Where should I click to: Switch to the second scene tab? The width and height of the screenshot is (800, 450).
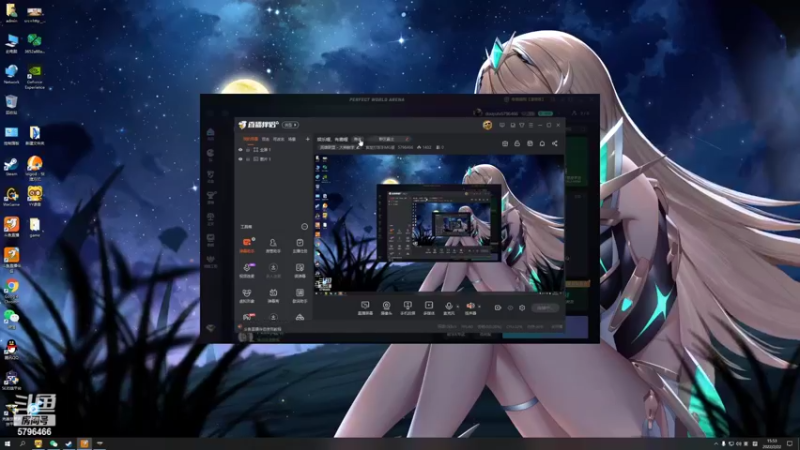(265, 139)
